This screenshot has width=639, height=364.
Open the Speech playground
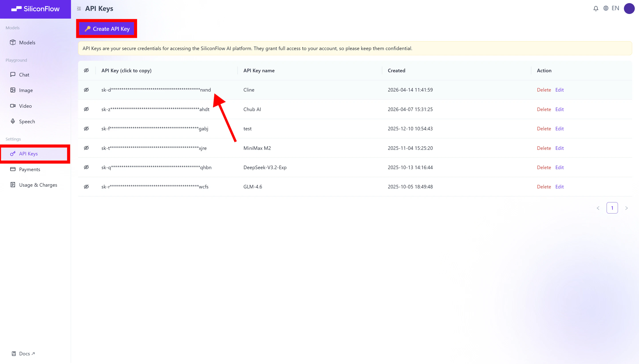pyautogui.click(x=27, y=121)
